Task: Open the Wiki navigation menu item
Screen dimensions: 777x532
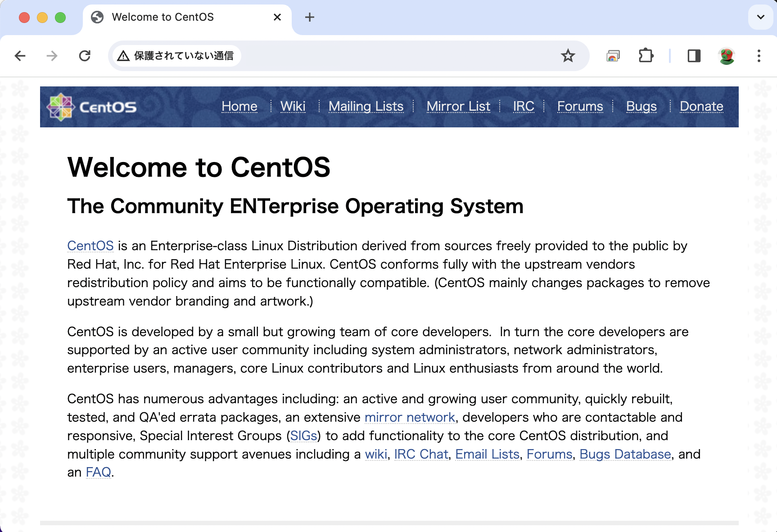Action: (293, 106)
